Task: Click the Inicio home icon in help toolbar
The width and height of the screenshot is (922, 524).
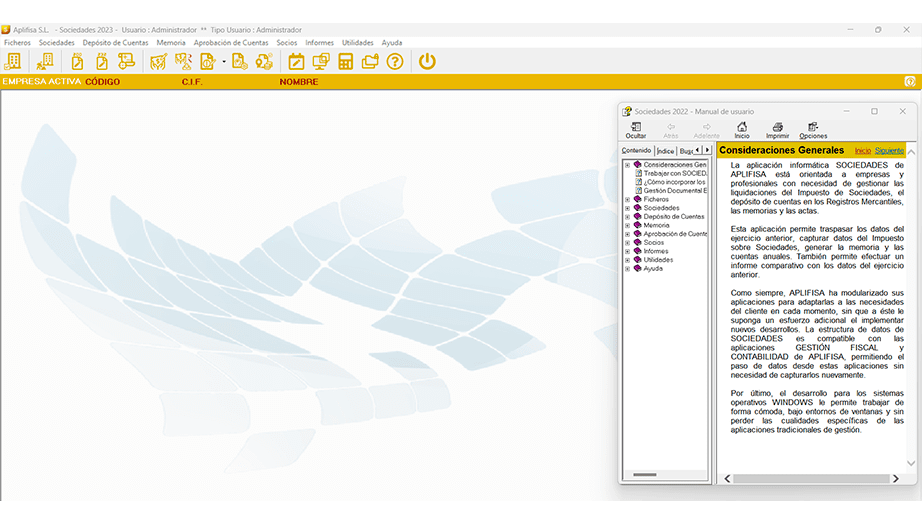Action: [x=741, y=129]
